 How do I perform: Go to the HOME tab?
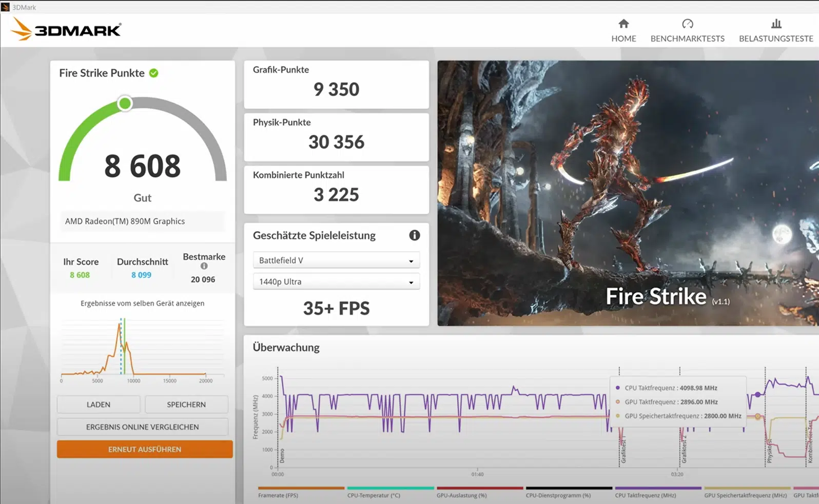pos(623,38)
